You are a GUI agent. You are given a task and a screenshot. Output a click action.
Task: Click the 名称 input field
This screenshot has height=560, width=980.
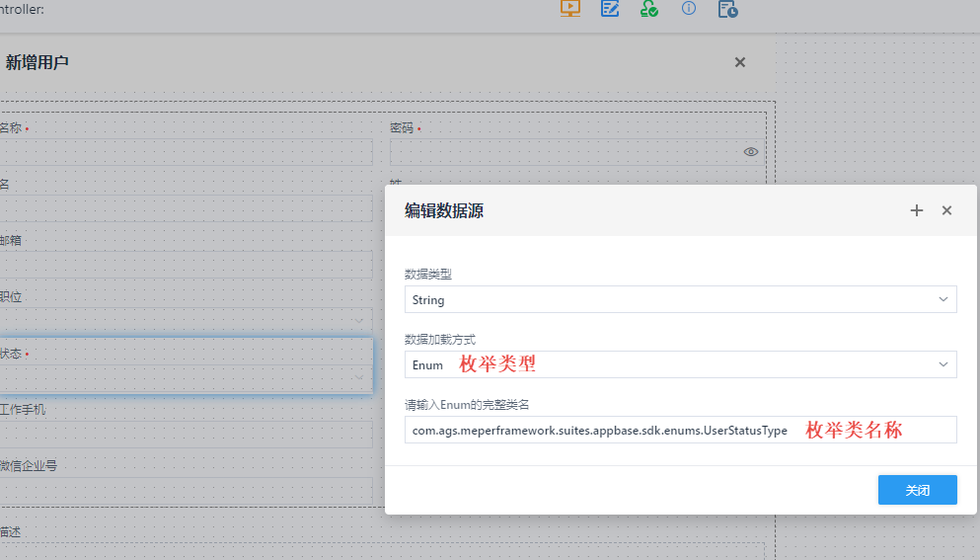tap(185, 152)
